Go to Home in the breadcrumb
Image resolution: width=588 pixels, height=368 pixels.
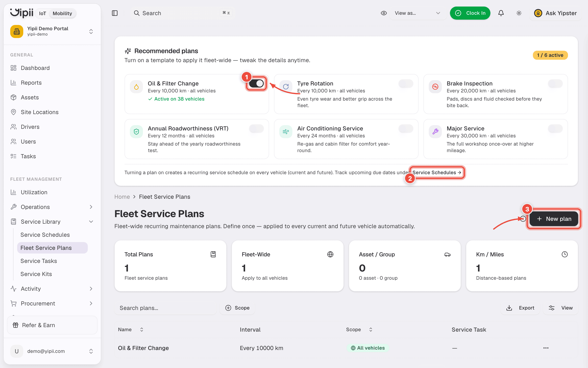[x=122, y=197]
